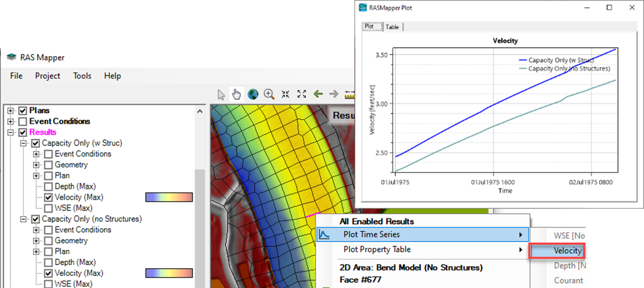Uncheck Velocity (Max) under Capacity Only (w Struc)
Screen dimensions: 644x288
pos(48,197)
